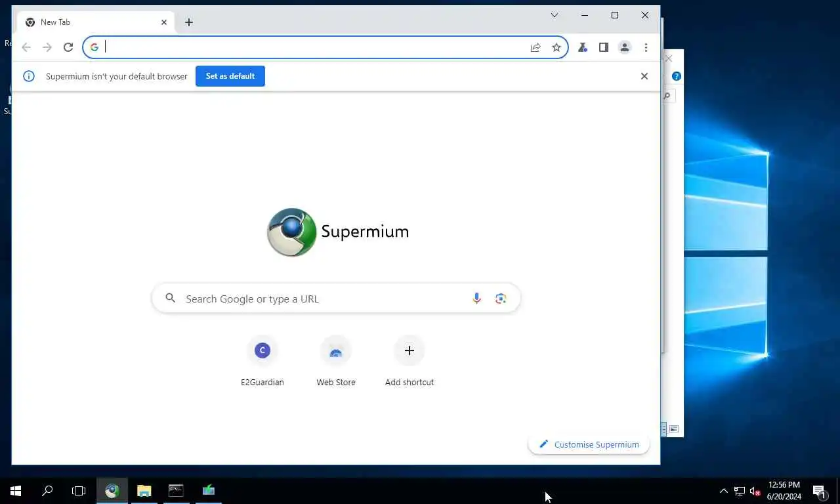
Task: Click the infobar information icon
Action: [x=29, y=76]
